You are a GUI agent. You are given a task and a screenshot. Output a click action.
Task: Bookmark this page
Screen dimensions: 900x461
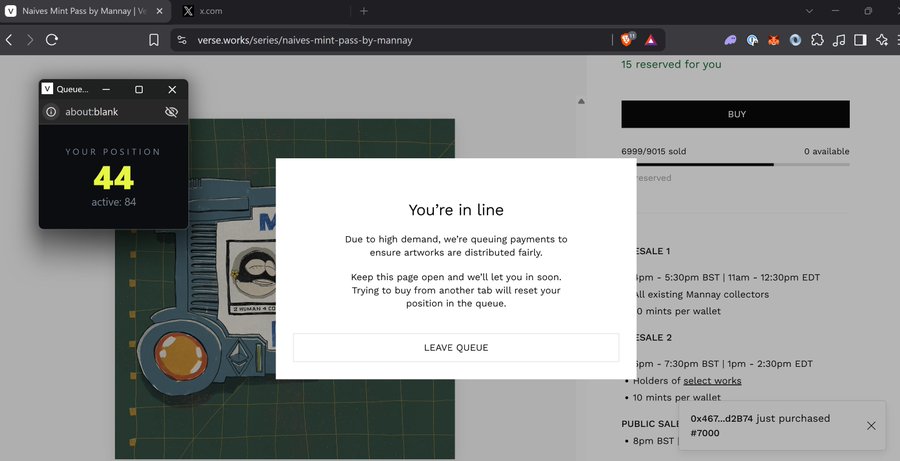153,40
